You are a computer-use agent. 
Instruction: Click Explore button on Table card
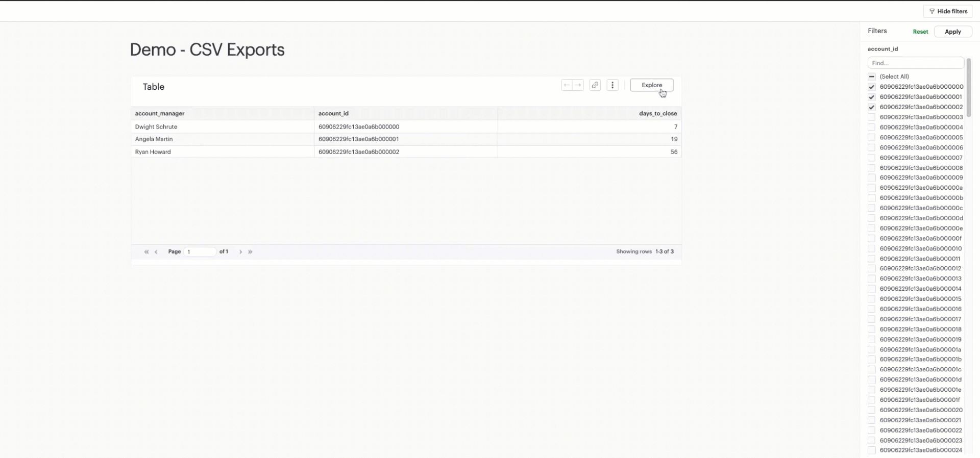(651, 85)
